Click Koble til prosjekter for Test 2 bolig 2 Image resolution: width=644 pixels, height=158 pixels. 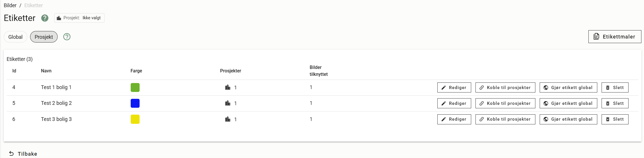(505, 103)
